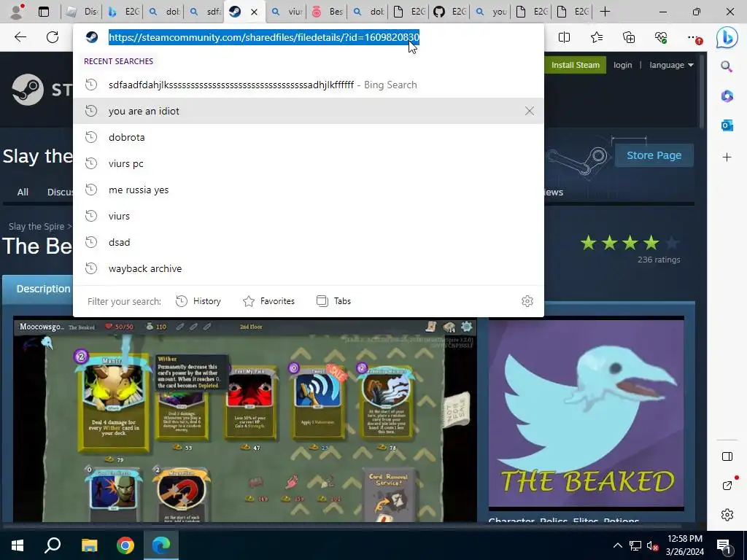Open the Description tab
The height and width of the screenshot is (560, 747).
point(43,289)
